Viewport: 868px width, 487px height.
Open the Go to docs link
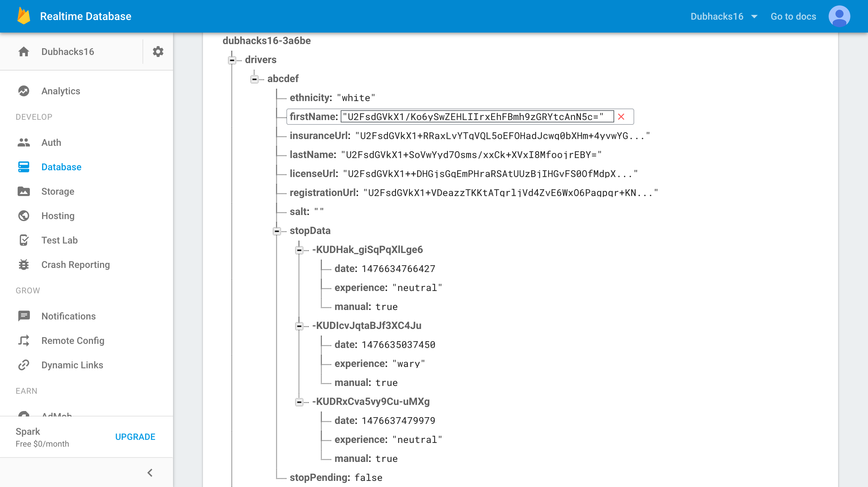pos(793,16)
